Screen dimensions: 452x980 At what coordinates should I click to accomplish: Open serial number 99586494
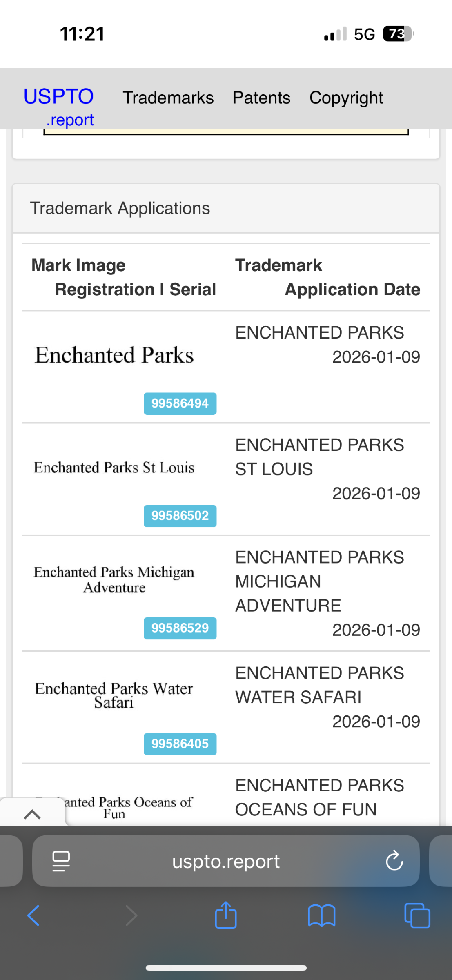(x=180, y=403)
